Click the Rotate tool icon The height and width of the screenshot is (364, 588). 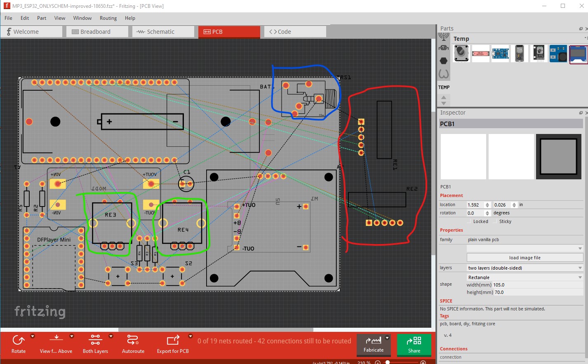tap(19, 340)
